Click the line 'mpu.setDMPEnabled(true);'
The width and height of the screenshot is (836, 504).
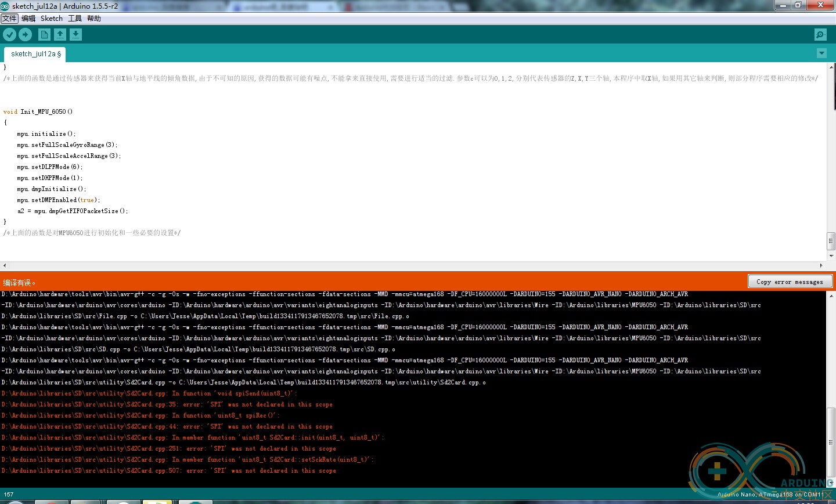[x=59, y=200]
